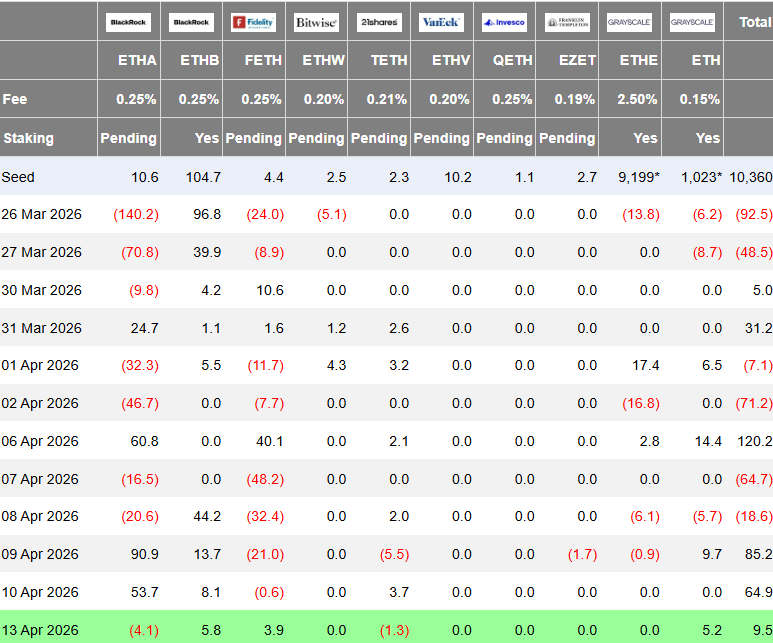
Task: Select the TETH ticker header
Action: coord(389,60)
